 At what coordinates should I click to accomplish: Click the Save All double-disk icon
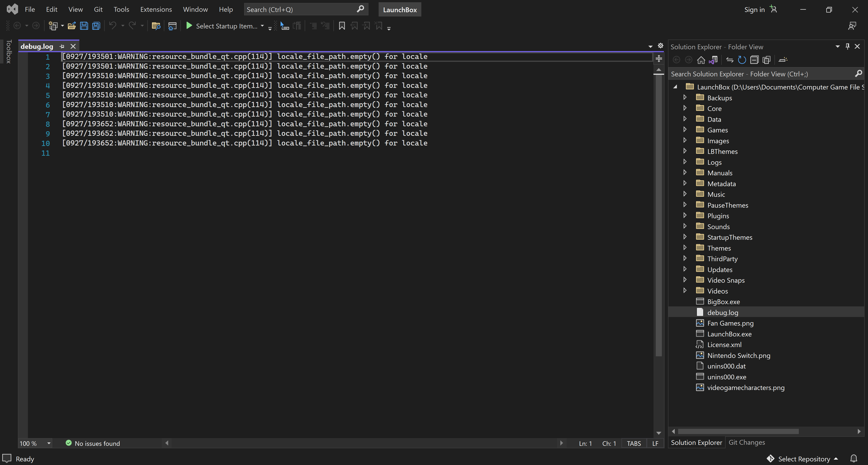(96, 26)
